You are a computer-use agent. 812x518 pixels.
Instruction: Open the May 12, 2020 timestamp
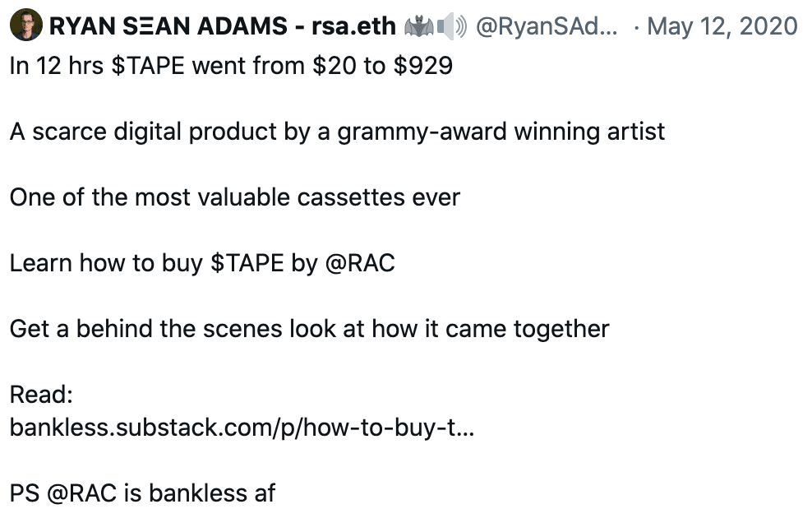coord(722,26)
